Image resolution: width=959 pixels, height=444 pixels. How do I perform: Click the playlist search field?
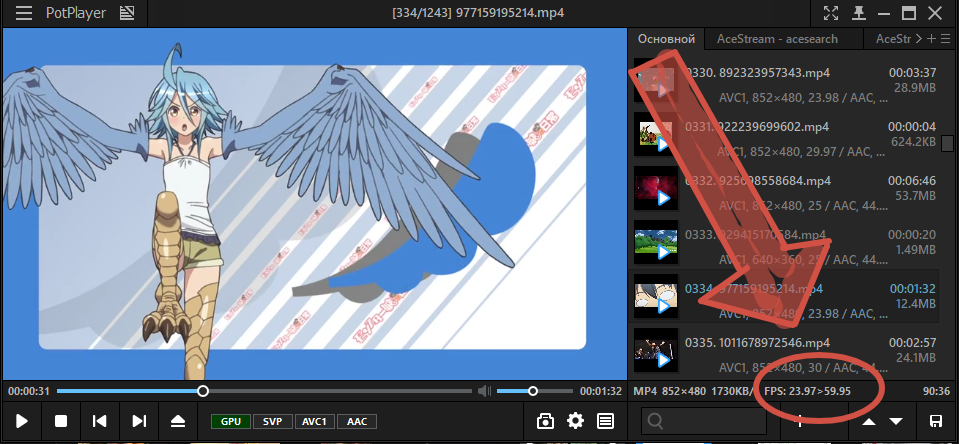[x=703, y=421]
